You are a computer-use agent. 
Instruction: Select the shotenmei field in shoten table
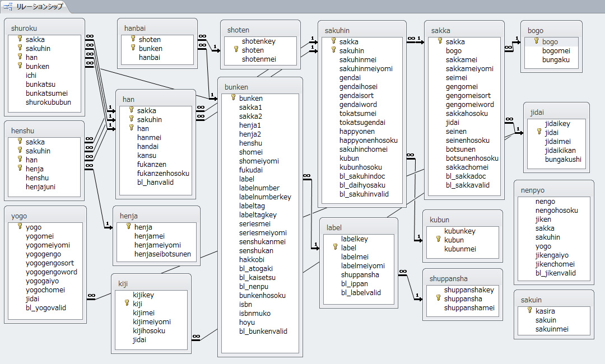tap(259, 59)
